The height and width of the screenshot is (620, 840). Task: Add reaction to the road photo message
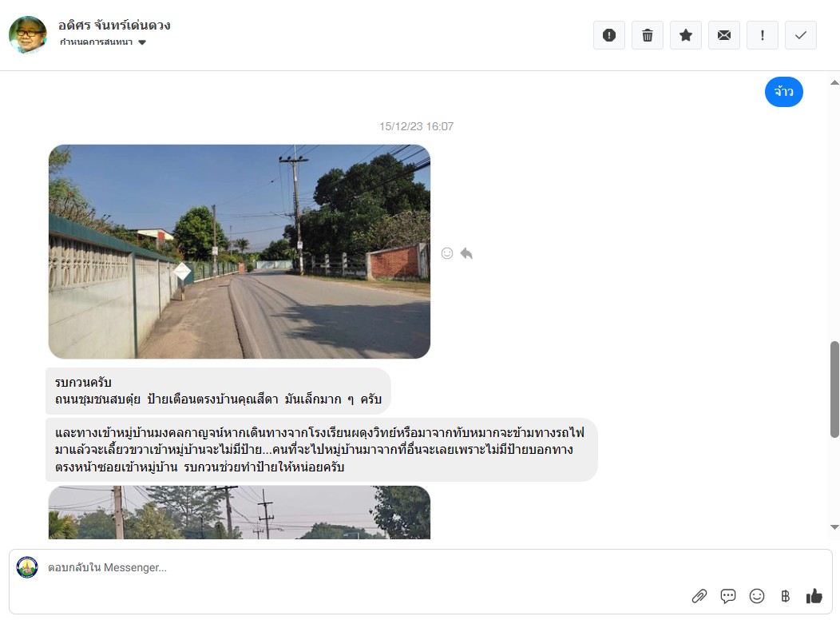point(447,253)
